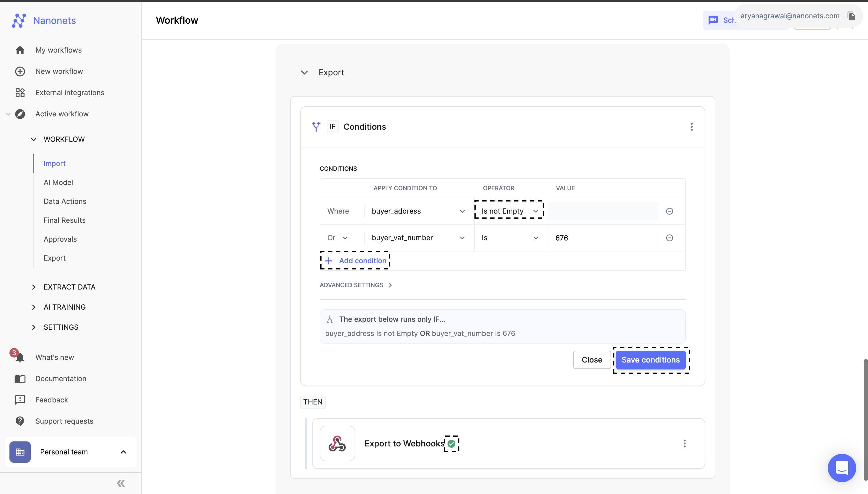
Task: Click the empty value field for buyer_address
Action: [603, 211]
